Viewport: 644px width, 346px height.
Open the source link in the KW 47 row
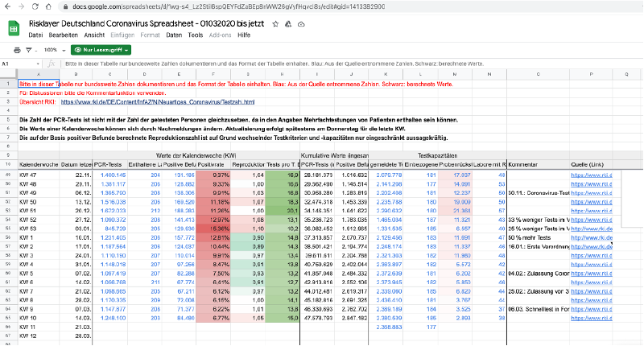pos(592,175)
